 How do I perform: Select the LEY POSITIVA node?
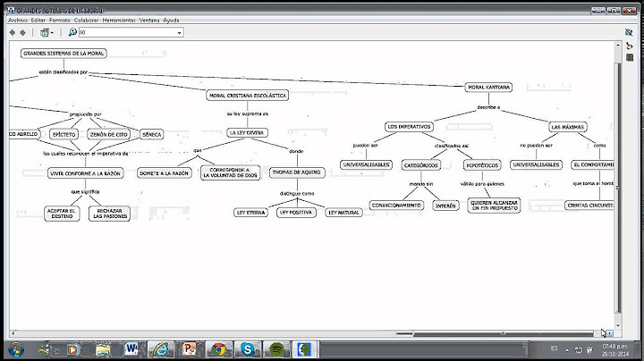click(x=296, y=213)
